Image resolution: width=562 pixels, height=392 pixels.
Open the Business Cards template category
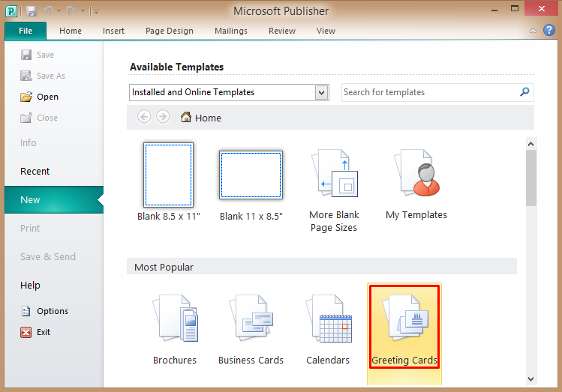click(x=251, y=330)
